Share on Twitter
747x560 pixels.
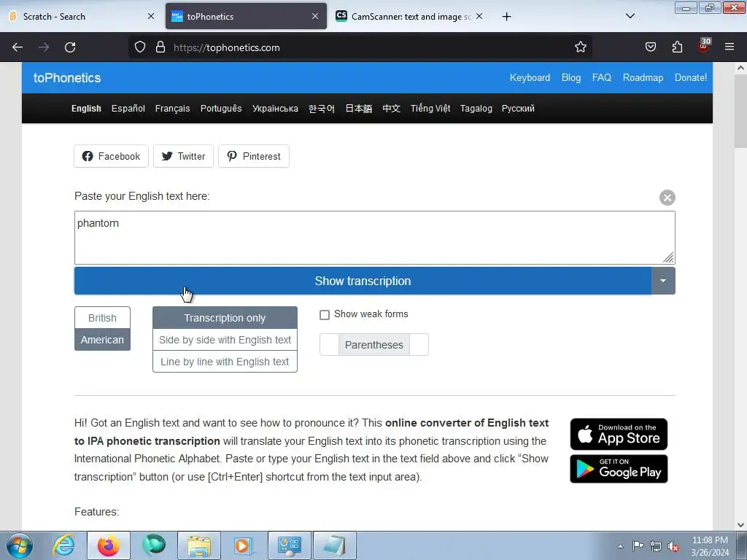pyautogui.click(x=183, y=156)
